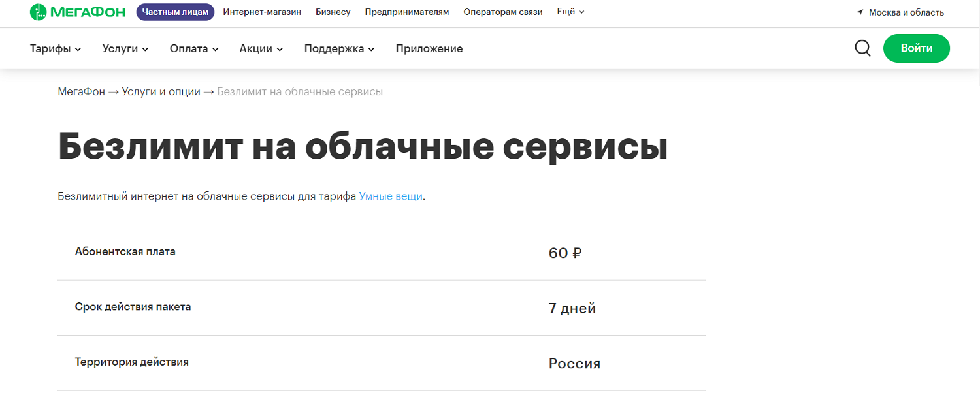Image resolution: width=980 pixels, height=408 pixels.
Task: Expand the Поддержка menu
Action: coord(339,48)
